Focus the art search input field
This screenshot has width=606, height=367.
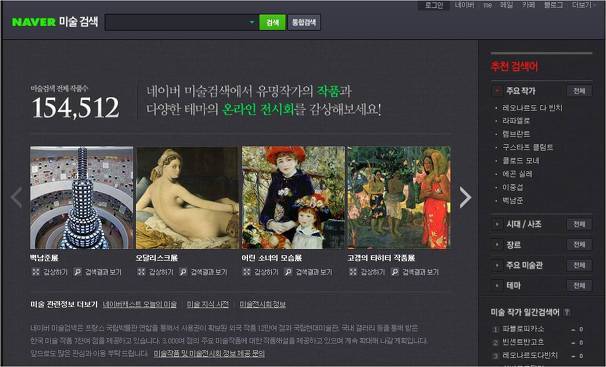click(176, 22)
